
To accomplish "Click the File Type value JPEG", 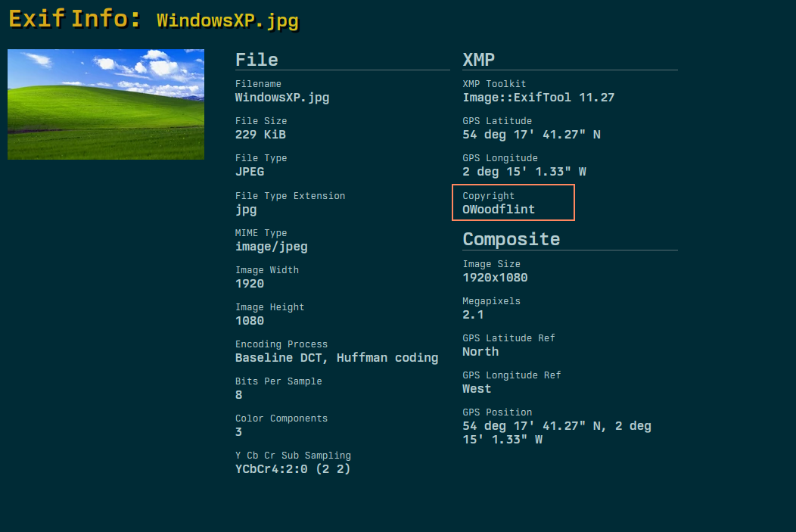I will 250,172.
